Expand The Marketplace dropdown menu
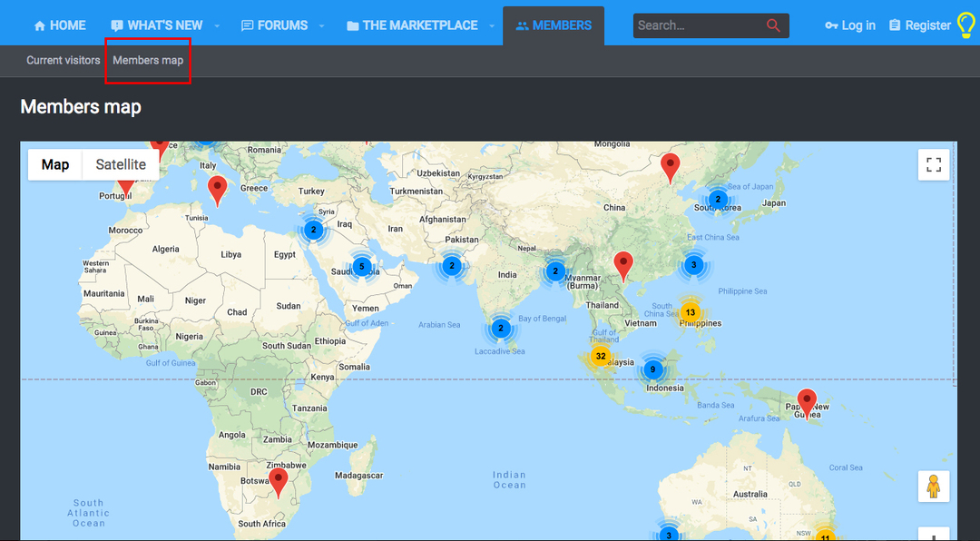980x541 pixels. point(492,25)
